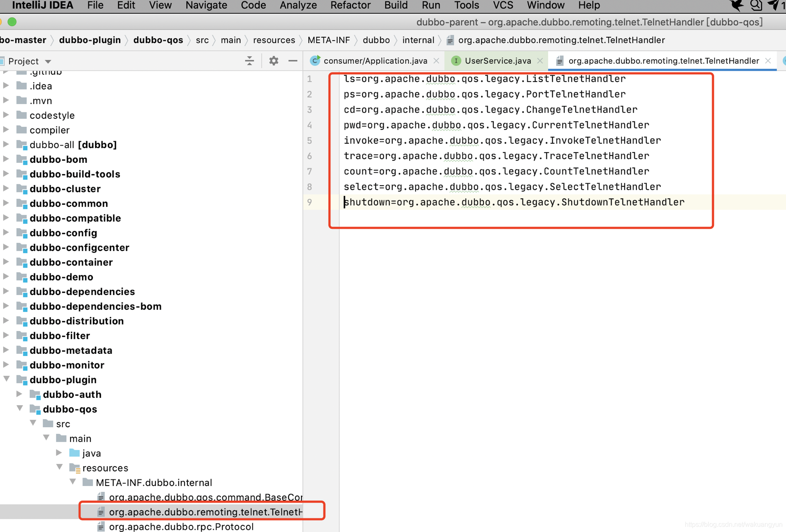Open the IntelliJ IDEA application menu
Image resolution: width=786 pixels, height=532 pixels.
[x=43, y=5]
